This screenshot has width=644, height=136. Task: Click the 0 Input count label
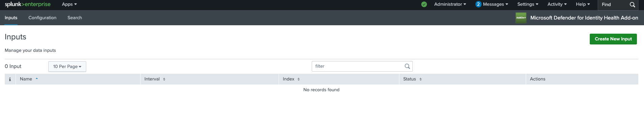[13, 66]
